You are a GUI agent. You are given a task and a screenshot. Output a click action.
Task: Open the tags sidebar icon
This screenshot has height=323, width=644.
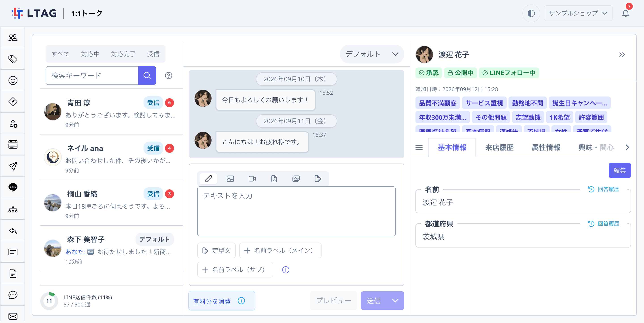tap(13, 59)
